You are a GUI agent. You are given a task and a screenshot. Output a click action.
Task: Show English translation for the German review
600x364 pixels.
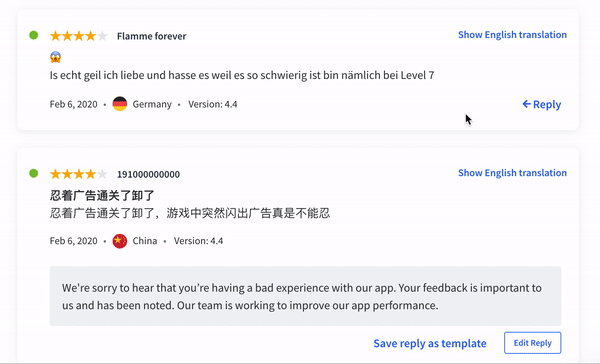(512, 35)
